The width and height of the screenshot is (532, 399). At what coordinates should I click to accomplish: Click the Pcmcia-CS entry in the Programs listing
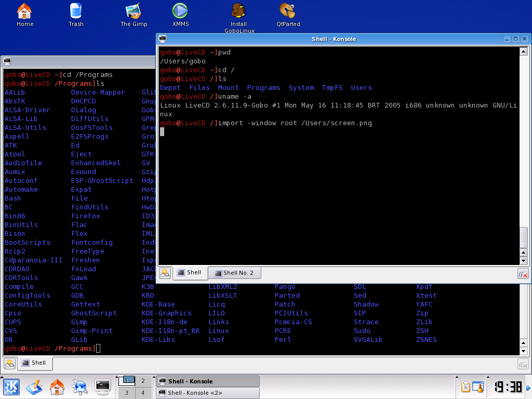tap(293, 322)
